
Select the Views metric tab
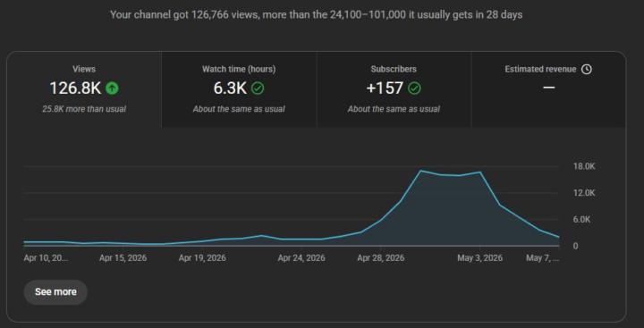point(84,89)
